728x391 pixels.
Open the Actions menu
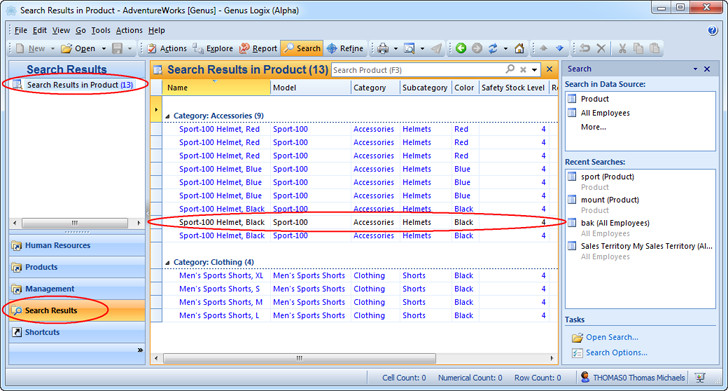pyautogui.click(x=129, y=30)
